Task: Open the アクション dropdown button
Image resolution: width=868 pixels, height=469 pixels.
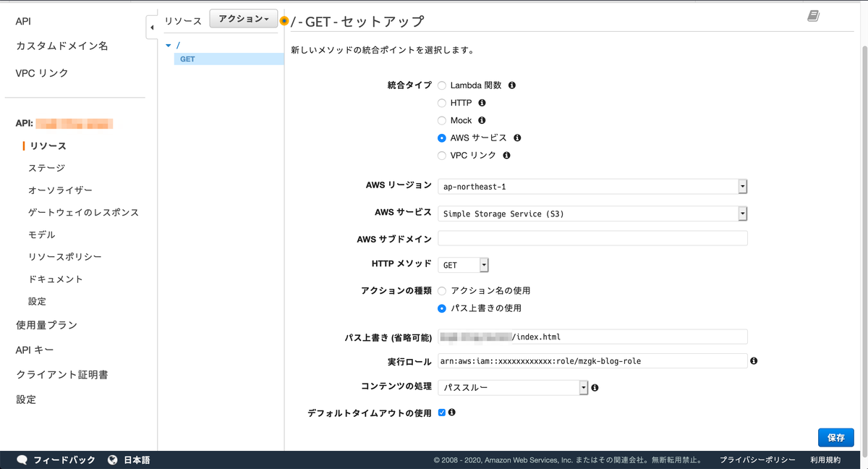Action: (244, 19)
